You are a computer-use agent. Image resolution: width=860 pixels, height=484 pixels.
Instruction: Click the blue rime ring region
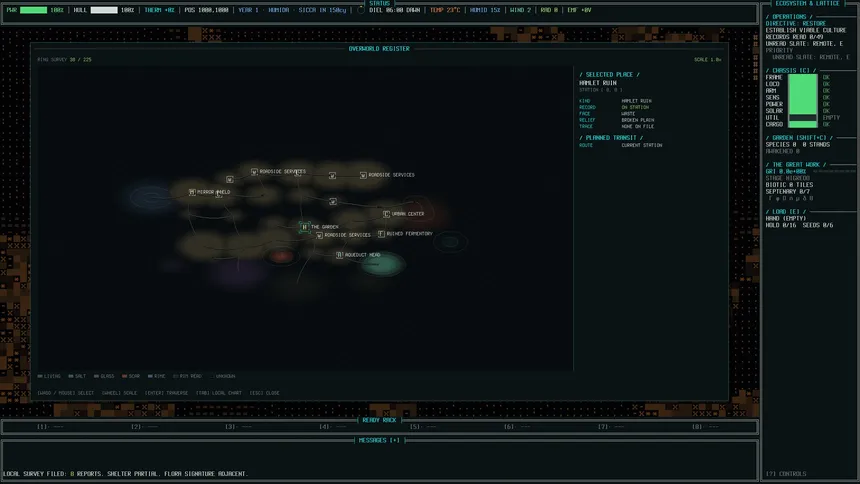(151, 198)
